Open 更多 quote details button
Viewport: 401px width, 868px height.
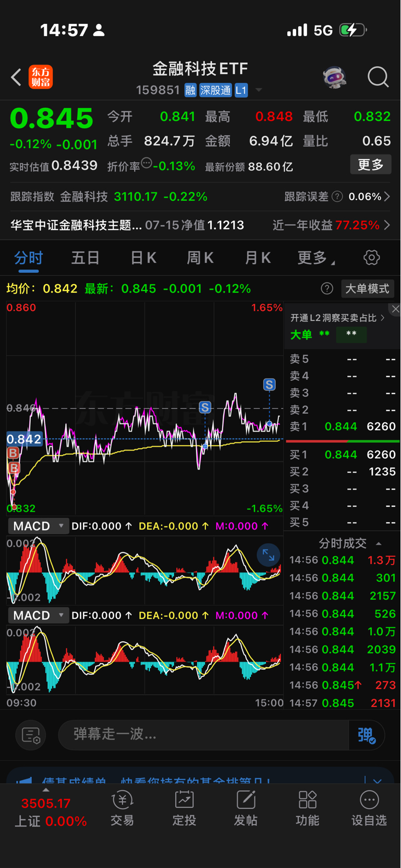click(370, 165)
